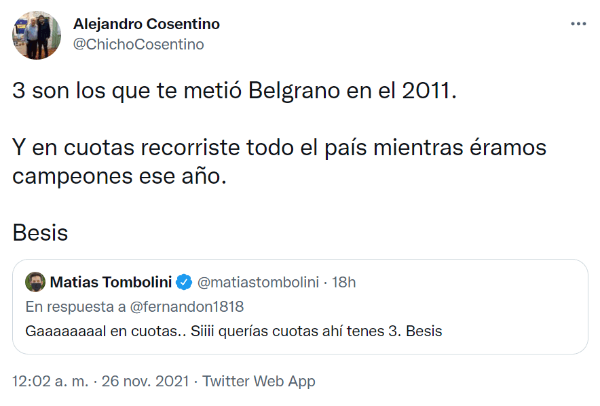Click the blue verified badge beside Matias Tombolini
Screen dimensions: 600x406
click(185, 281)
